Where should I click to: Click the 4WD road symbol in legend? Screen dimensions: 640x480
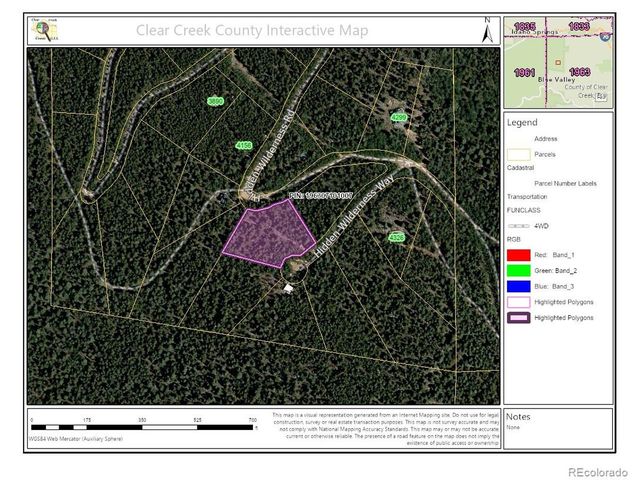point(519,226)
